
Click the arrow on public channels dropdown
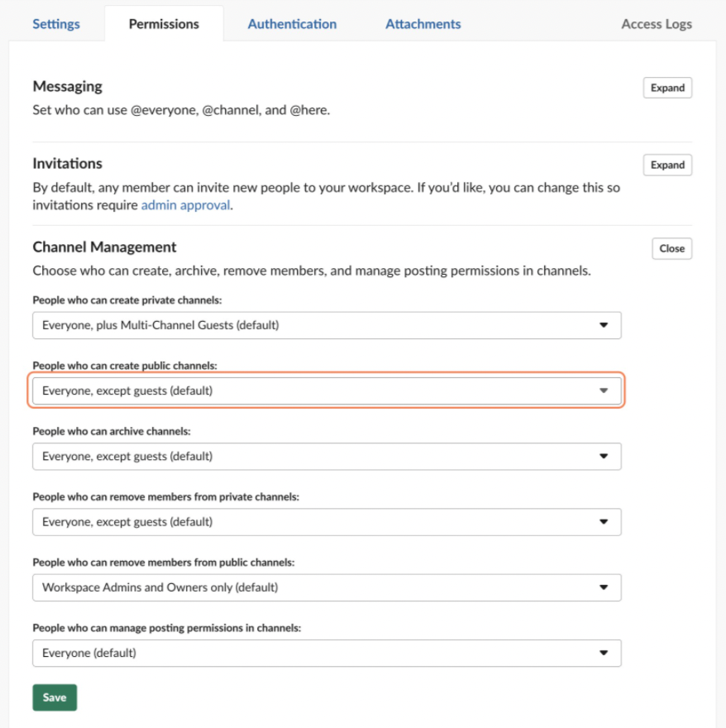pyautogui.click(x=604, y=390)
